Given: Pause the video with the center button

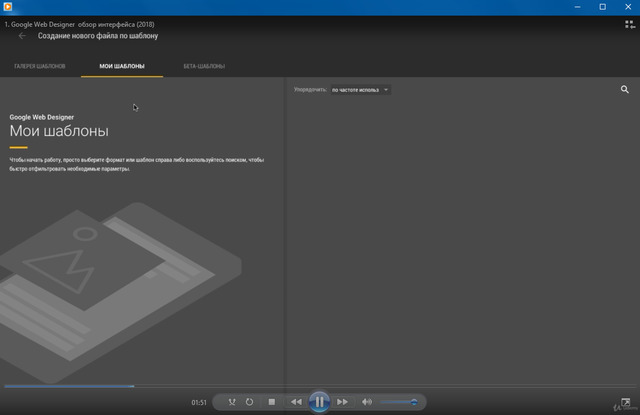Looking at the screenshot, I should pyautogui.click(x=318, y=402).
